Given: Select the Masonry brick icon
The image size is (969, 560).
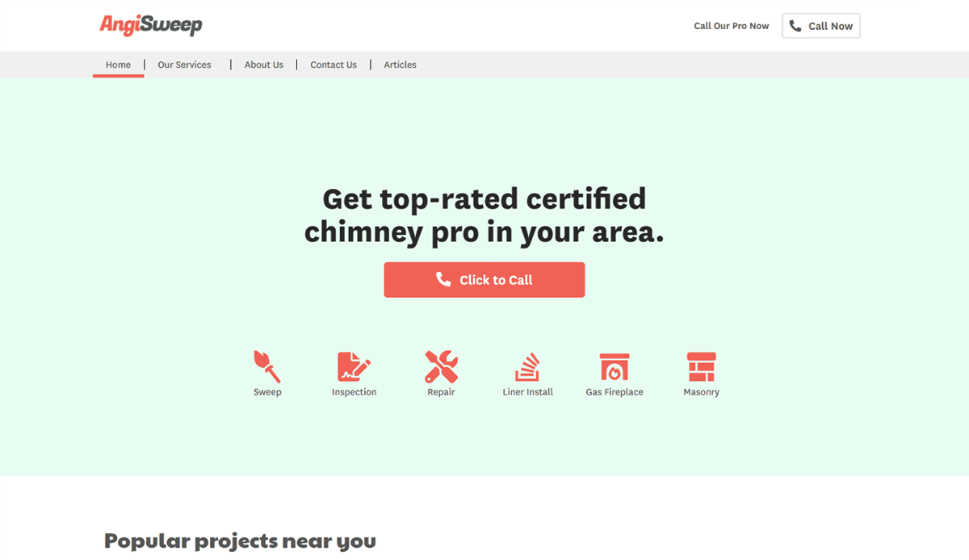Looking at the screenshot, I should (701, 365).
